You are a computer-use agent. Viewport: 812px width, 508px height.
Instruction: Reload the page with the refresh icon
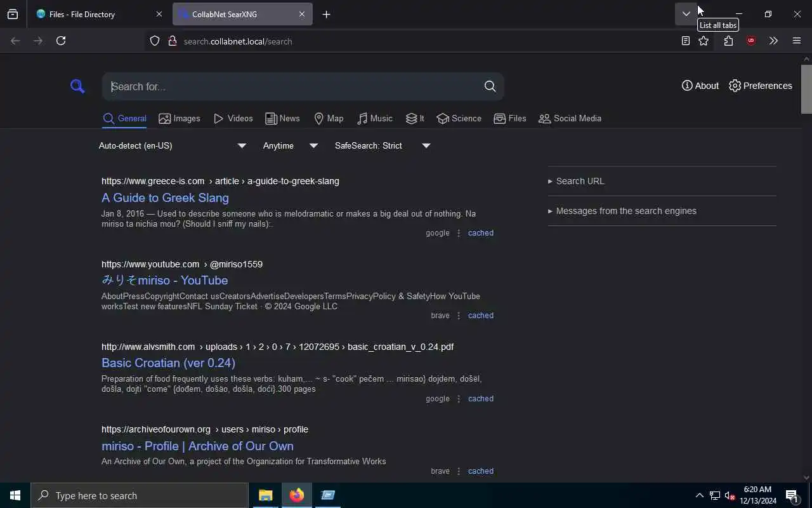pyautogui.click(x=61, y=41)
